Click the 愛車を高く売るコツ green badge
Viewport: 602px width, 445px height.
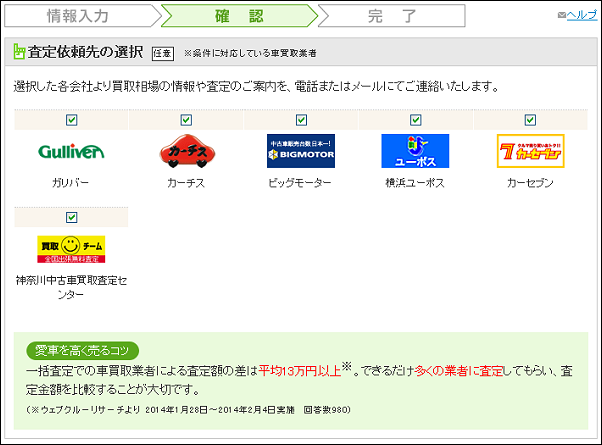click(x=82, y=351)
